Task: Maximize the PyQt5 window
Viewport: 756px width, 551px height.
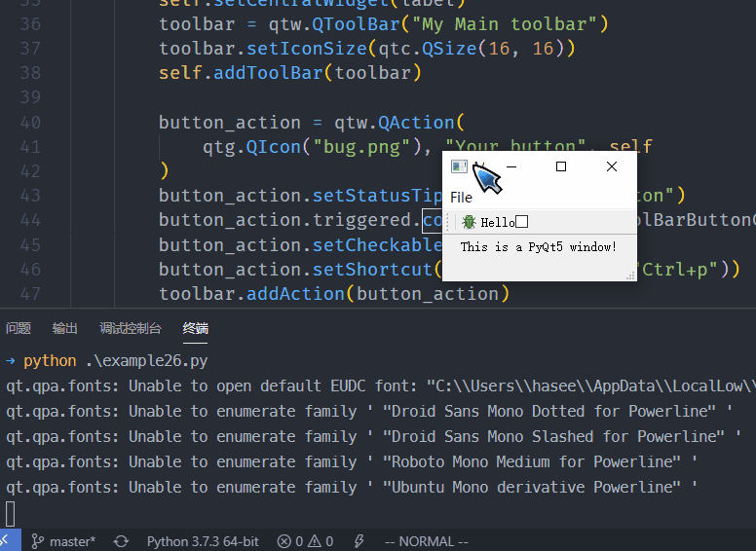Action: pyautogui.click(x=561, y=166)
